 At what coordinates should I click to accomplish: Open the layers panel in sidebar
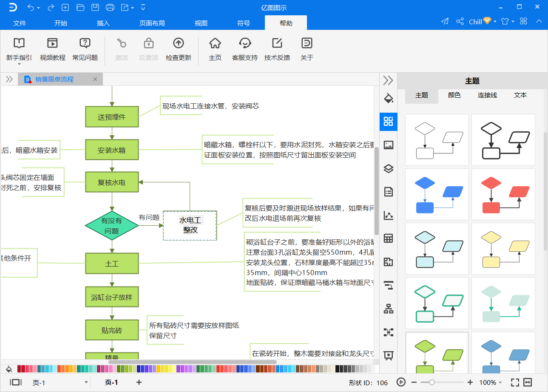388,169
